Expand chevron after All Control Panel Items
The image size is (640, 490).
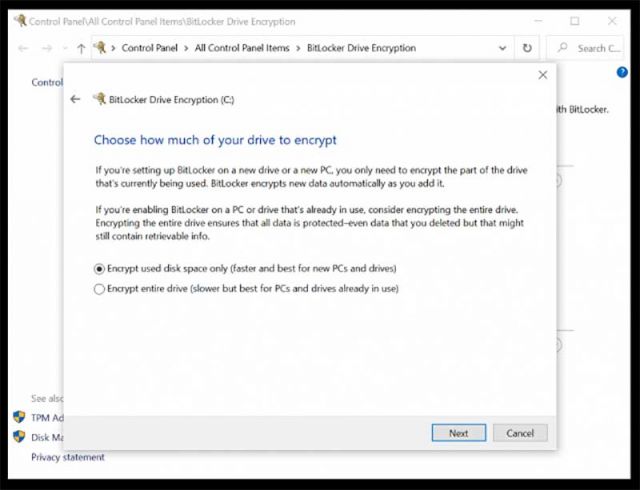pyautogui.click(x=298, y=49)
